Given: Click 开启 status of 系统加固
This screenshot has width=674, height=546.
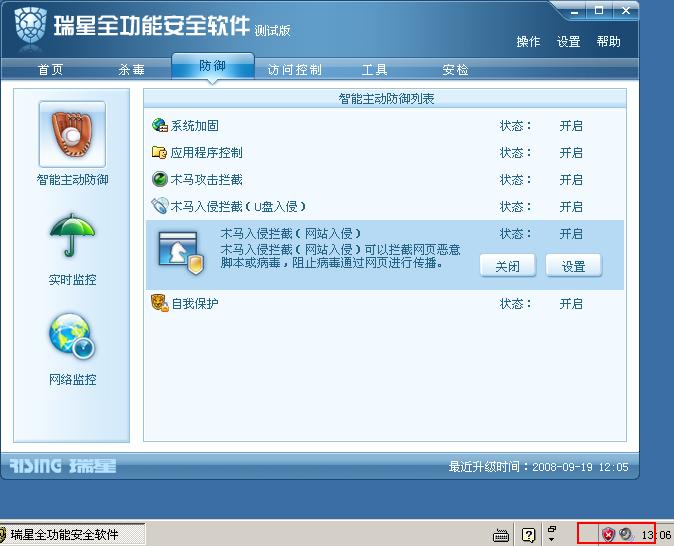Looking at the screenshot, I should (571, 126).
